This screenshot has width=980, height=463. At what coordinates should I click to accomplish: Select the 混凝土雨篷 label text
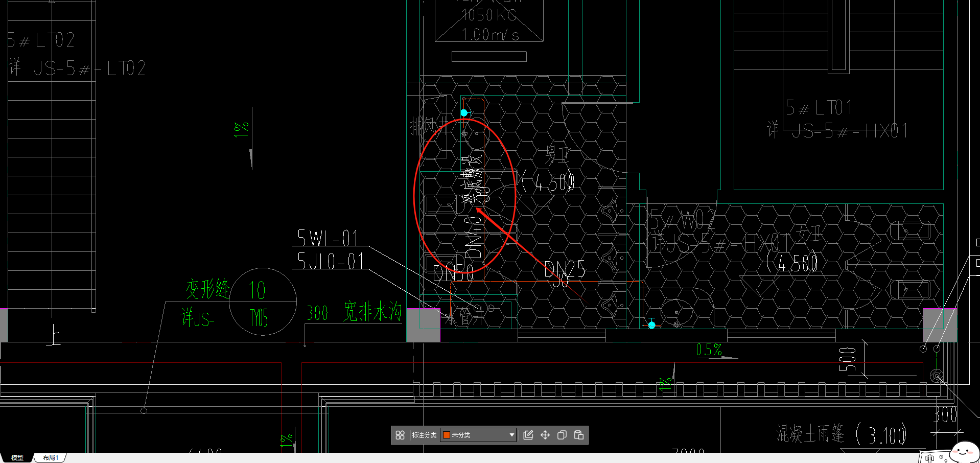(810, 433)
